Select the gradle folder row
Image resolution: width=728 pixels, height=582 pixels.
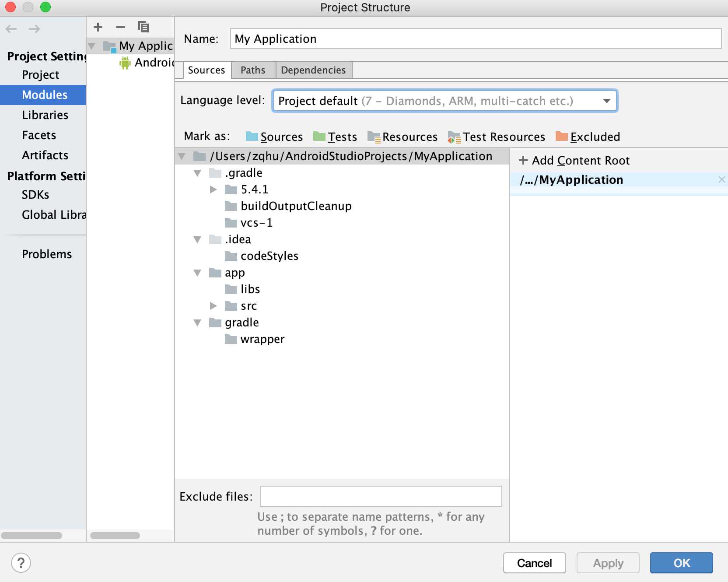pos(342,323)
